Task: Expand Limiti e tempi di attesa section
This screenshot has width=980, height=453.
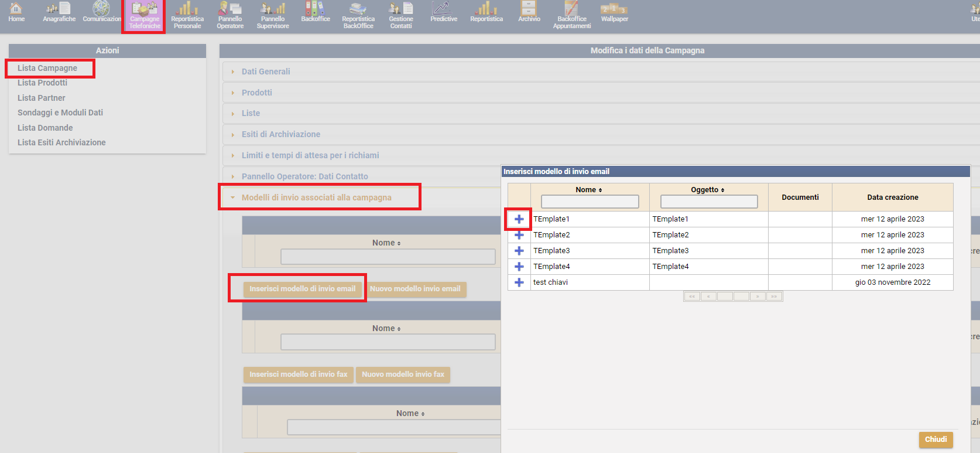Action: (x=310, y=155)
